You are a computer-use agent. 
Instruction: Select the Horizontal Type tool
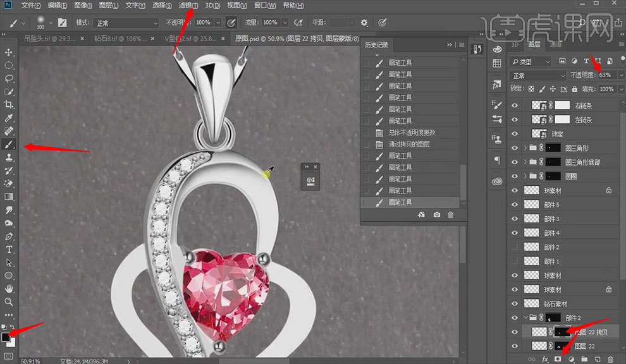coord(9,249)
